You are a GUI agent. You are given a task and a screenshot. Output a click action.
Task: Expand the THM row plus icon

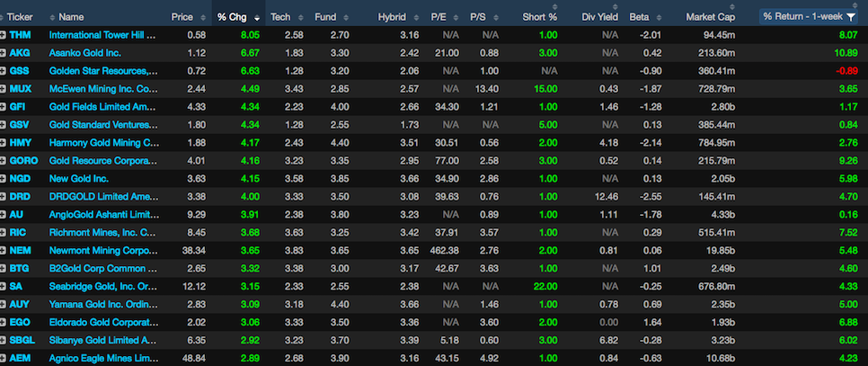coord(3,35)
